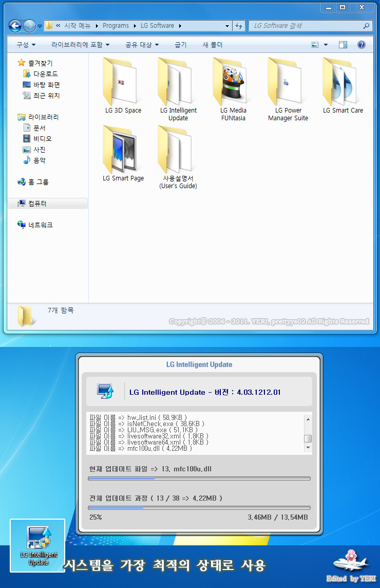Open the LG 3D Space folder
Screen dimensions: 380x588
(123, 85)
